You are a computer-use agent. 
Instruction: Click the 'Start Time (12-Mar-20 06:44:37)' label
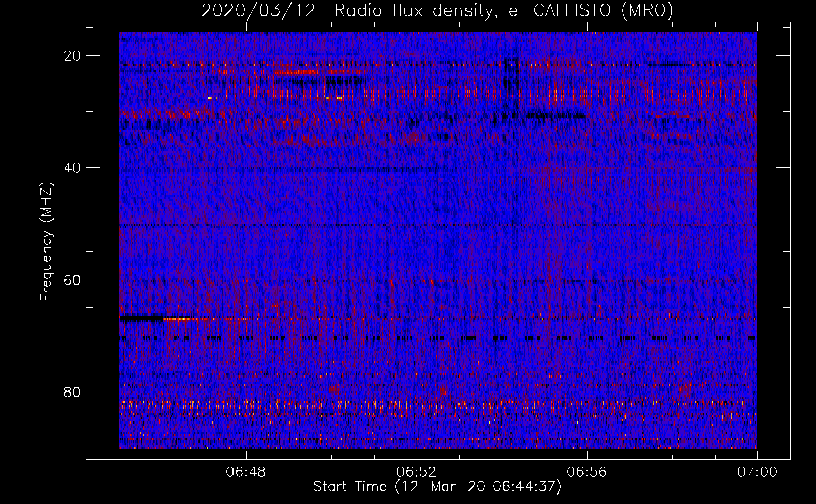(x=437, y=487)
